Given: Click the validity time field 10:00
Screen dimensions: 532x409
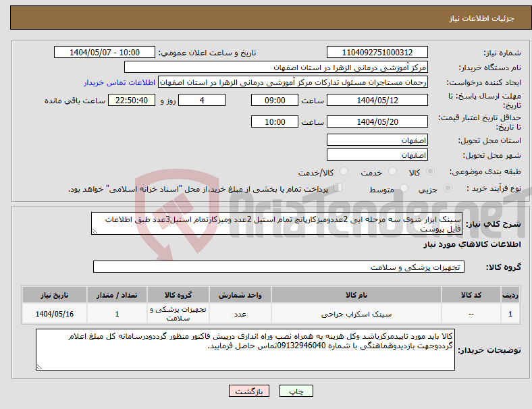Looking at the screenshot, I should click(275, 121).
